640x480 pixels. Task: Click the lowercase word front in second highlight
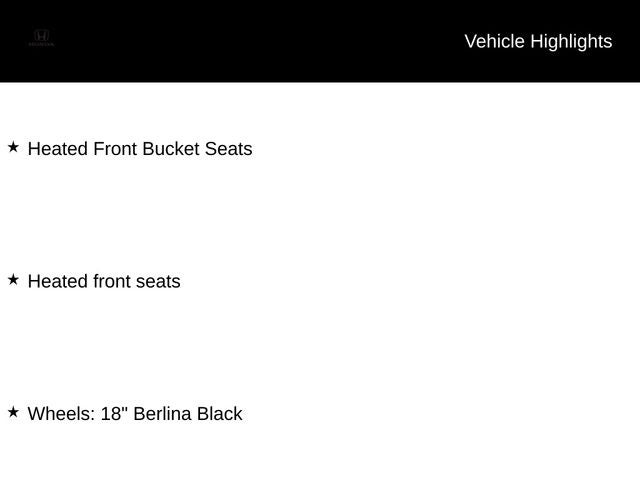coord(112,281)
